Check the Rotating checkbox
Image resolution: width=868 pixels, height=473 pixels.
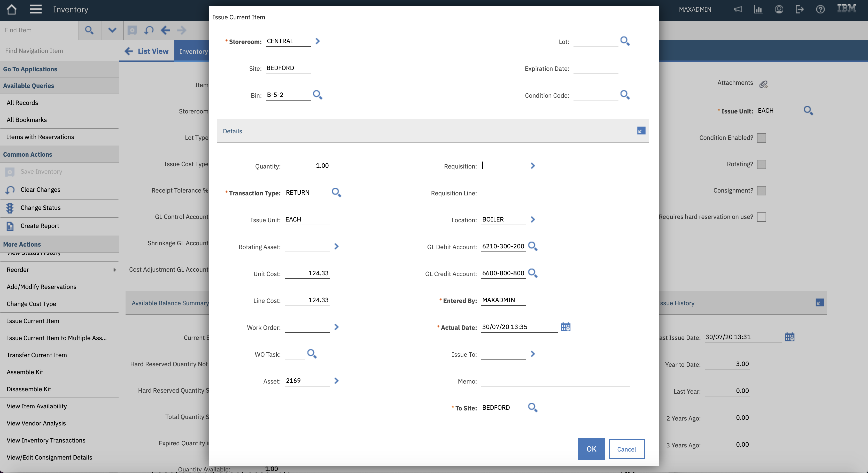click(761, 164)
